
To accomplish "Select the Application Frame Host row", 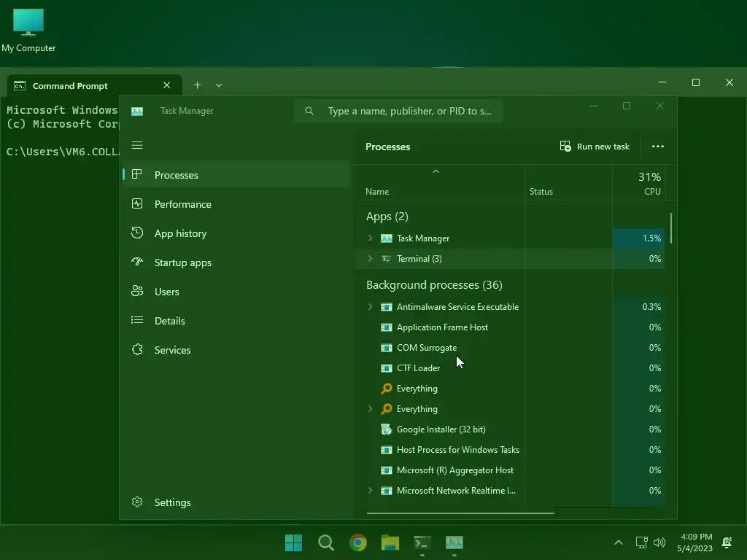I will (x=510, y=327).
